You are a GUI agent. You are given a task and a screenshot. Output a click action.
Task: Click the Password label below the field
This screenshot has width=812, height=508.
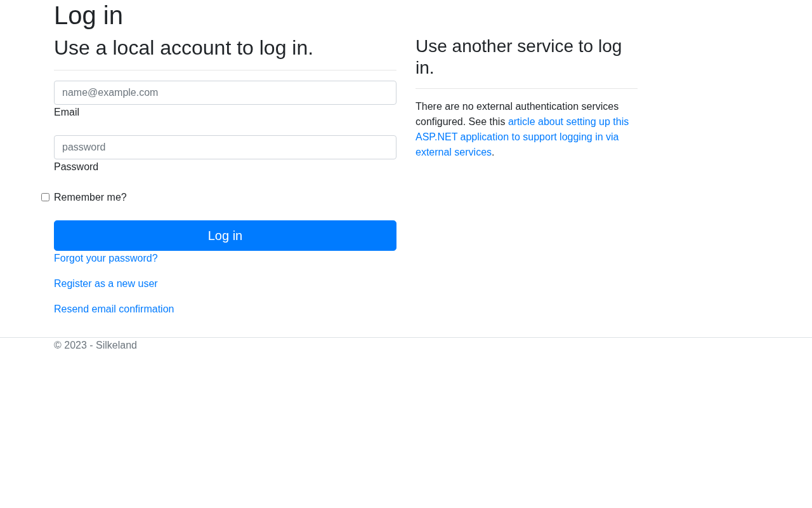pos(76,167)
